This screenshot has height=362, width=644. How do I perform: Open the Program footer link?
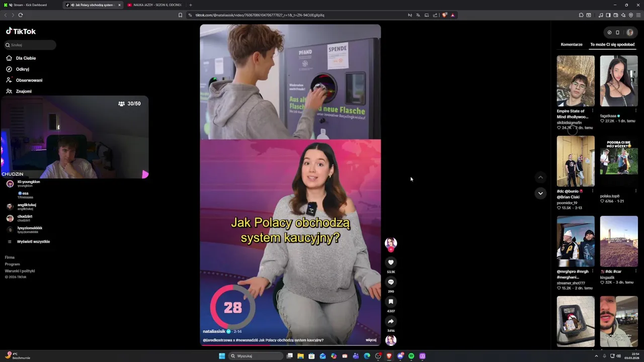pos(12,264)
